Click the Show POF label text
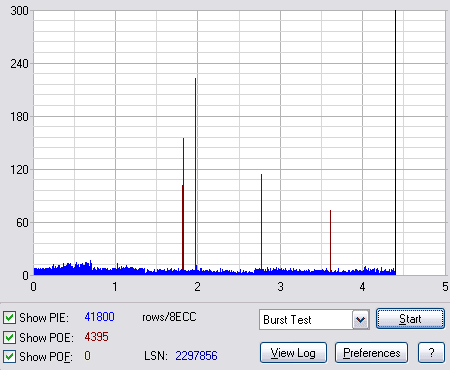Screen dimensions: 450x370 [x=46, y=357]
